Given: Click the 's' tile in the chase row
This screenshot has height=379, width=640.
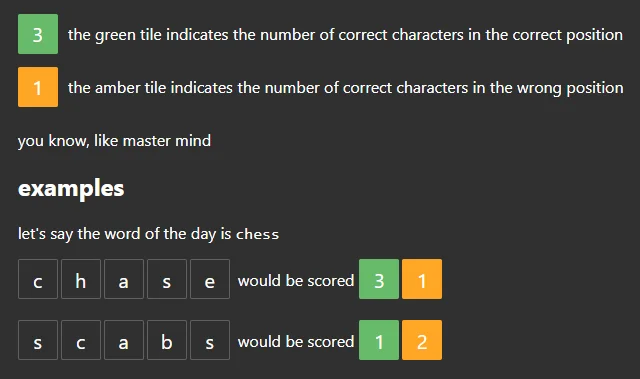Looking at the screenshot, I should click(x=167, y=279).
